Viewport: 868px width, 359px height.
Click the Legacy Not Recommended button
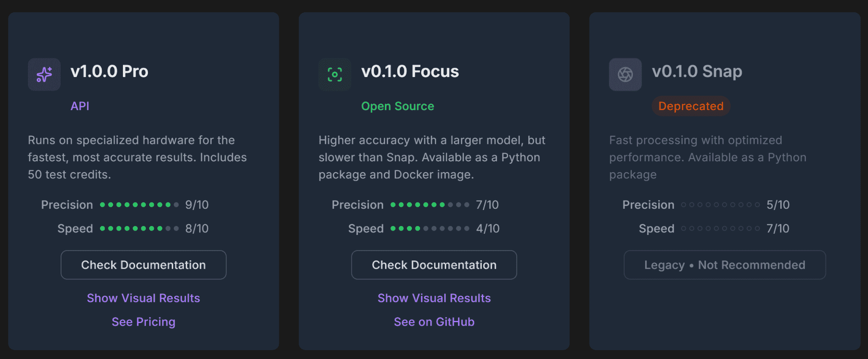[725, 265]
